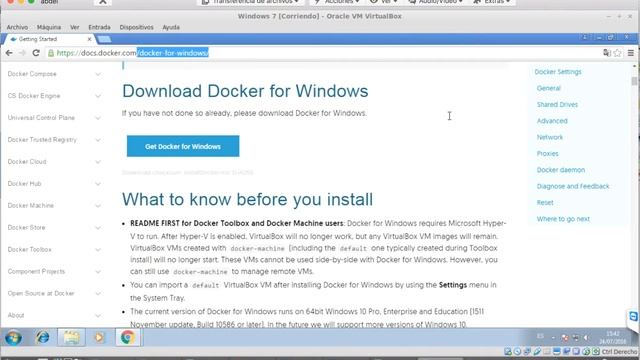Click the VirtualBox hard disk indicator
This screenshot has width=640, height=360.
[508, 351]
